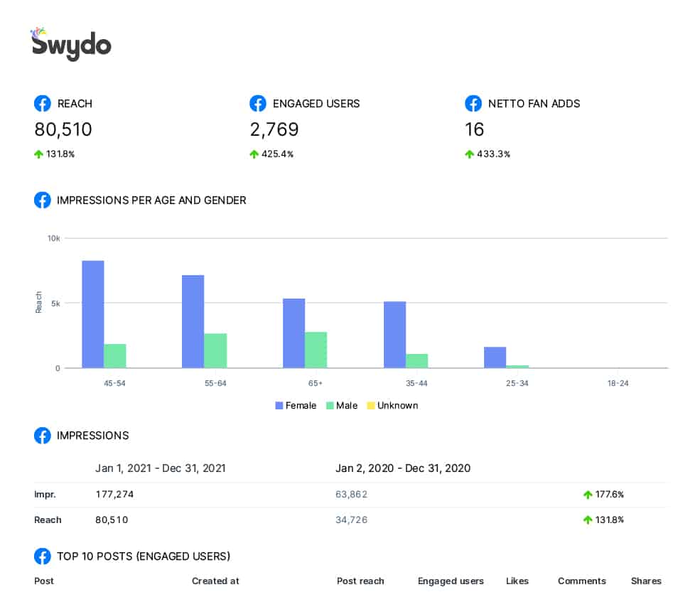Click the Engaged users column header
This screenshot has width=700, height=592.
[451, 581]
